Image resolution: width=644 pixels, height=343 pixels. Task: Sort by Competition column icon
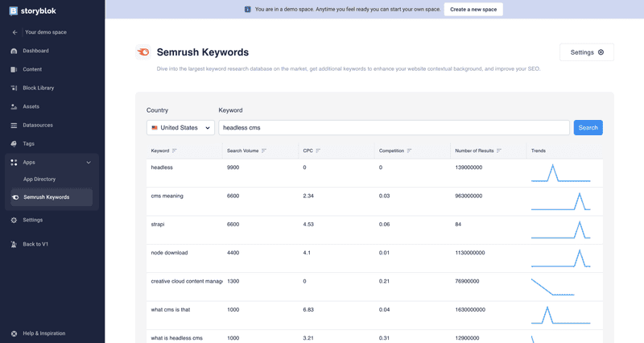tap(409, 151)
